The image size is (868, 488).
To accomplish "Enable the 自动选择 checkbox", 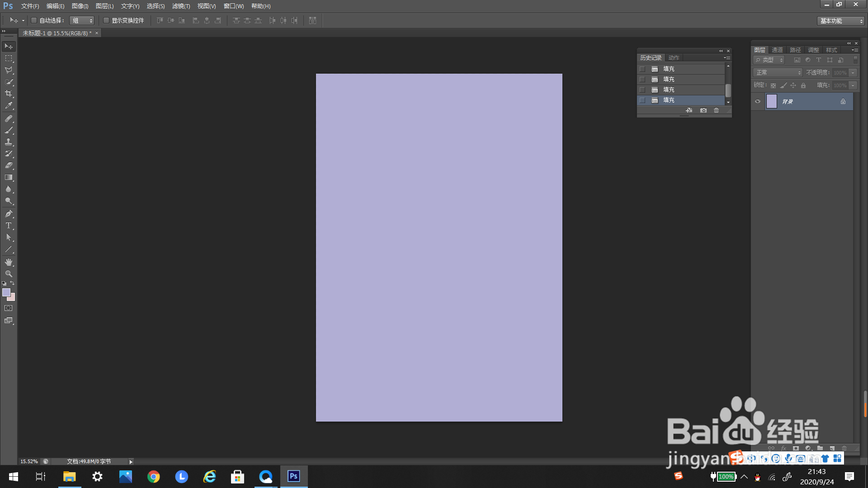I will (x=34, y=20).
